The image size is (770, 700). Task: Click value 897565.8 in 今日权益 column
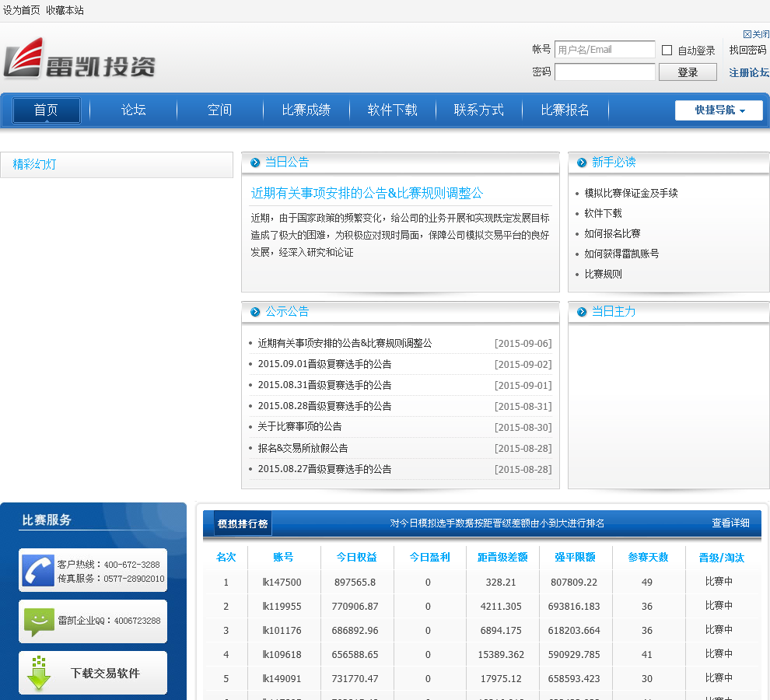(x=355, y=582)
